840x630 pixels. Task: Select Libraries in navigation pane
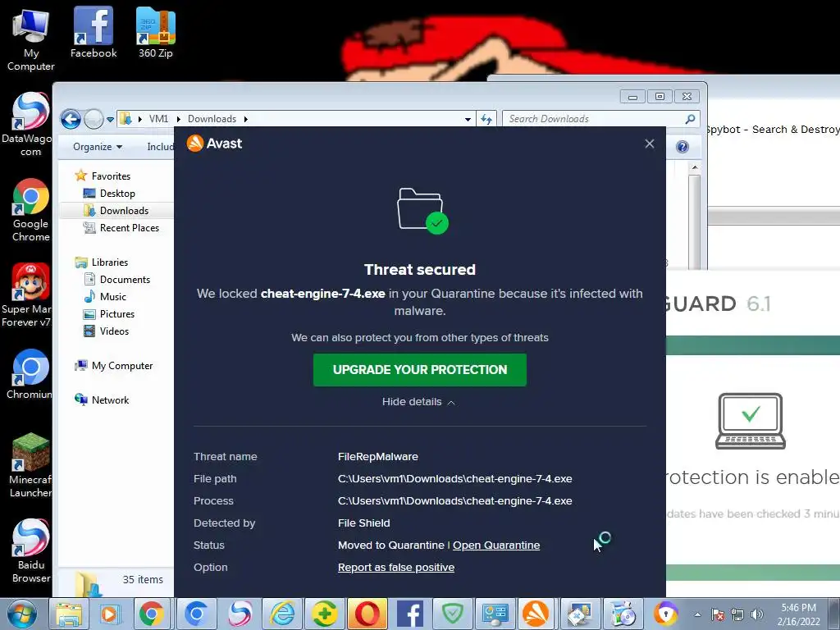(x=109, y=262)
